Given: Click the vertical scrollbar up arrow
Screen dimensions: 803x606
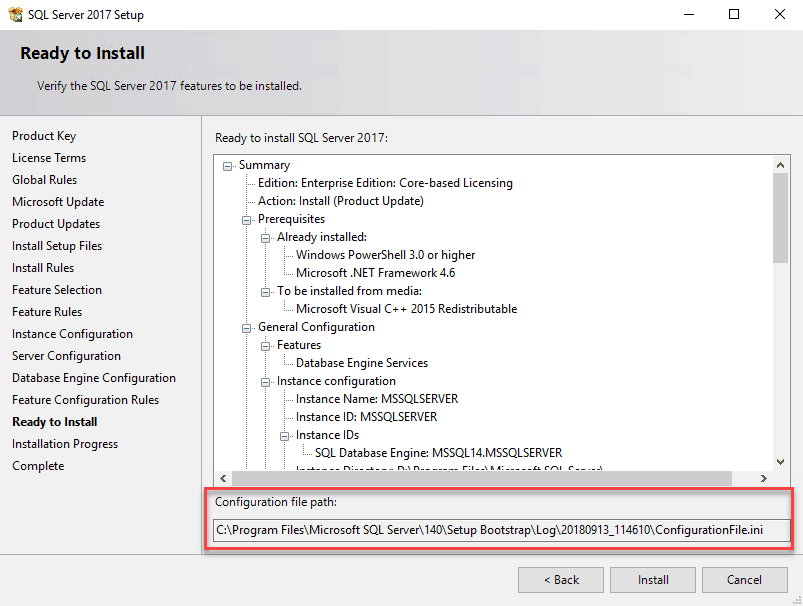Looking at the screenshot, I should pyautogui.click(x=780, y=165).
